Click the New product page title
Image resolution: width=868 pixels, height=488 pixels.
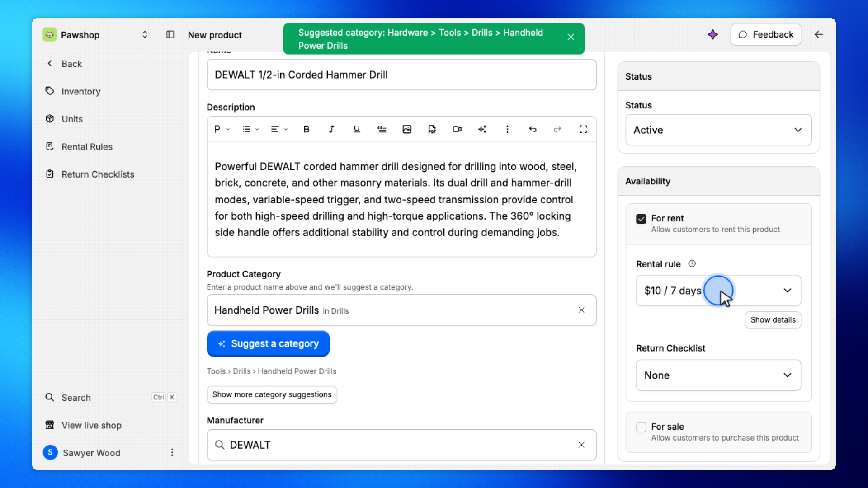pos(215,35)
